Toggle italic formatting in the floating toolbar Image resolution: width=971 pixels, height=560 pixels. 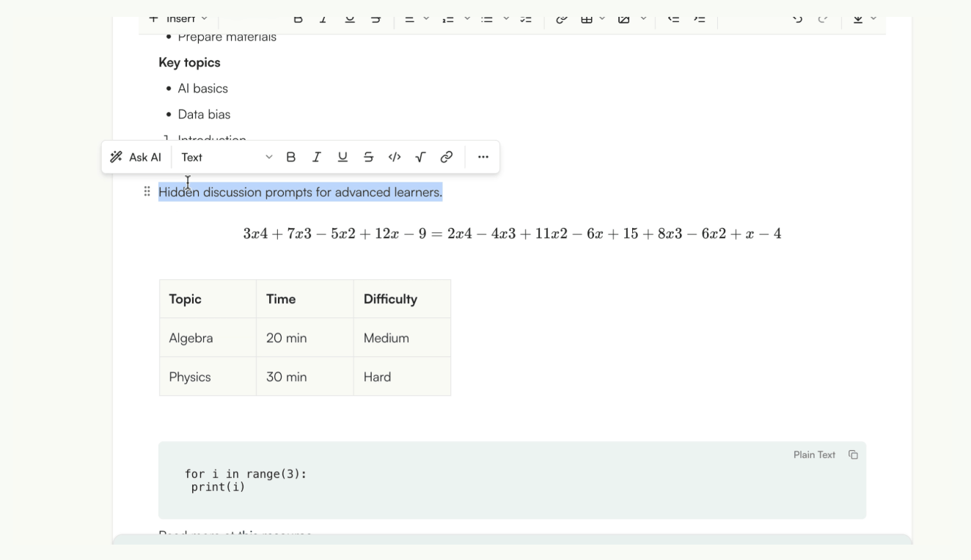316,156
